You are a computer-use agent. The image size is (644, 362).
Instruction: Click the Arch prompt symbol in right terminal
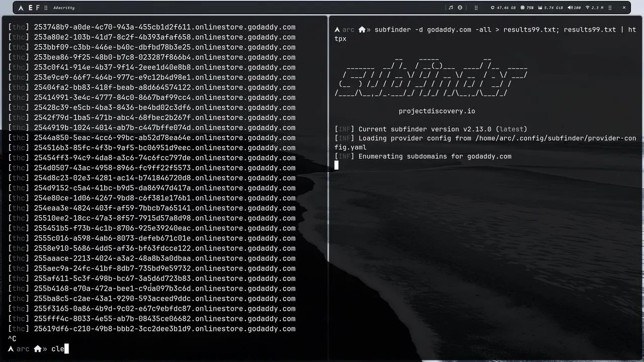pos(337,30)
